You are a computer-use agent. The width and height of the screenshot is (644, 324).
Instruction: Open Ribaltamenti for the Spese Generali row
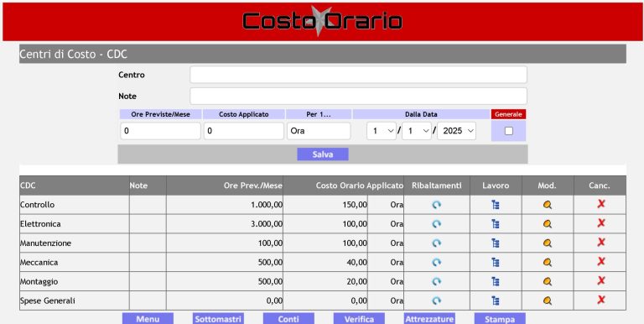click(x=437, y=300)
